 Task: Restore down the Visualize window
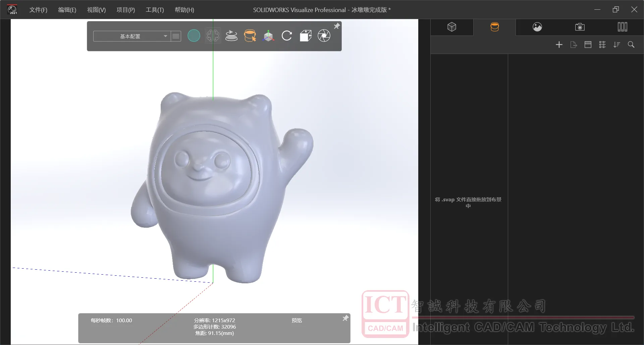click(616, 9)
